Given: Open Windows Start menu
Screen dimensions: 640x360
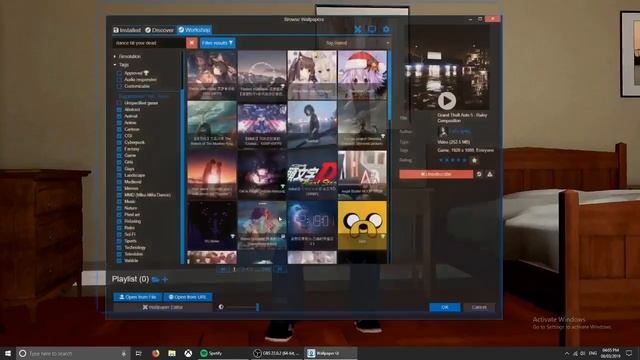Looking at the screenshot, I should (x=8, y=353).
